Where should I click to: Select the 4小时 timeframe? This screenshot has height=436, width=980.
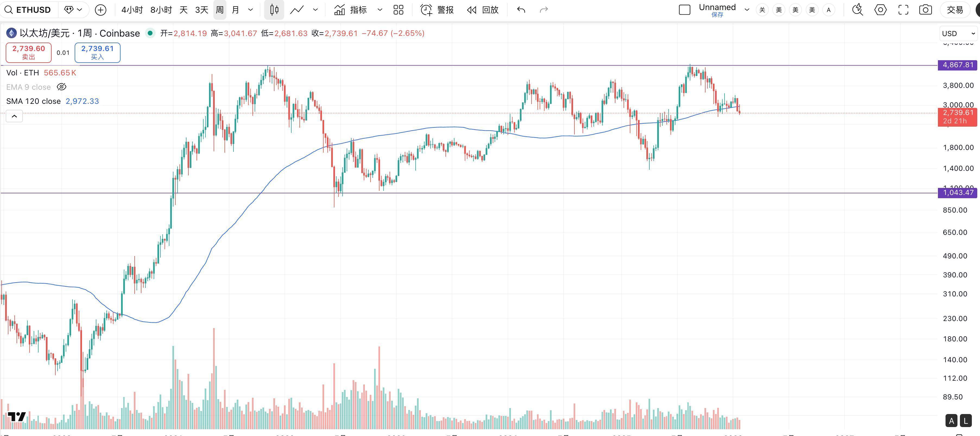(132, 10)
